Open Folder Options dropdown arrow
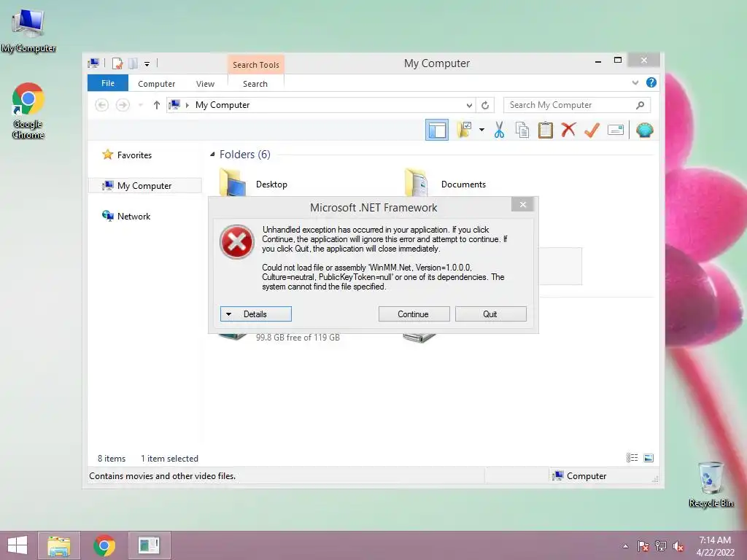 pos(481,130)
